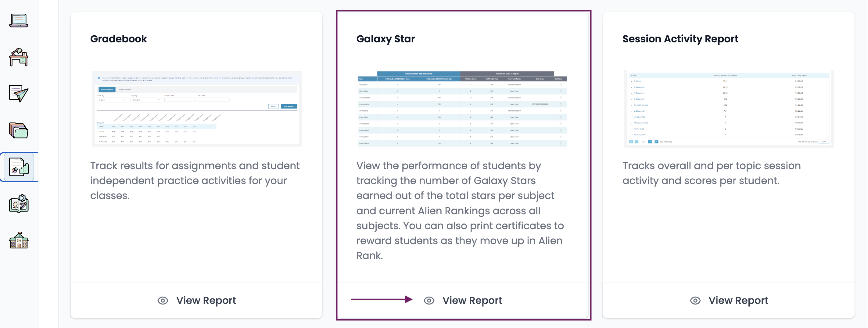The height and width of the screenshot is (328, 868).
Task: Open the paper plane assignments sidebar icon
Action: click(x=19, y=93)
